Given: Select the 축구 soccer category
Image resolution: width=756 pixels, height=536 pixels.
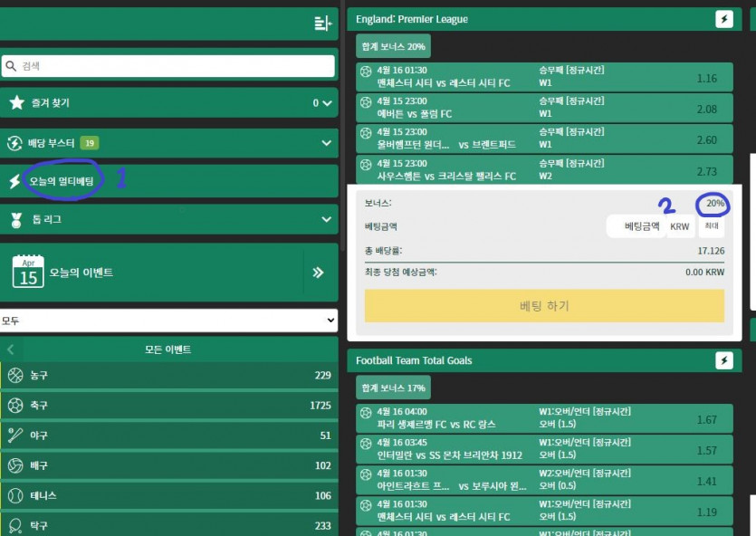Looking at the screenshot, I should (168, 406).
